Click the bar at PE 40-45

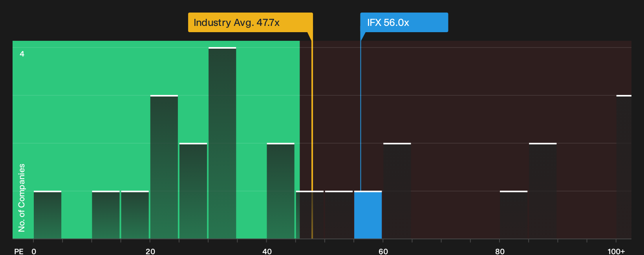281,191
